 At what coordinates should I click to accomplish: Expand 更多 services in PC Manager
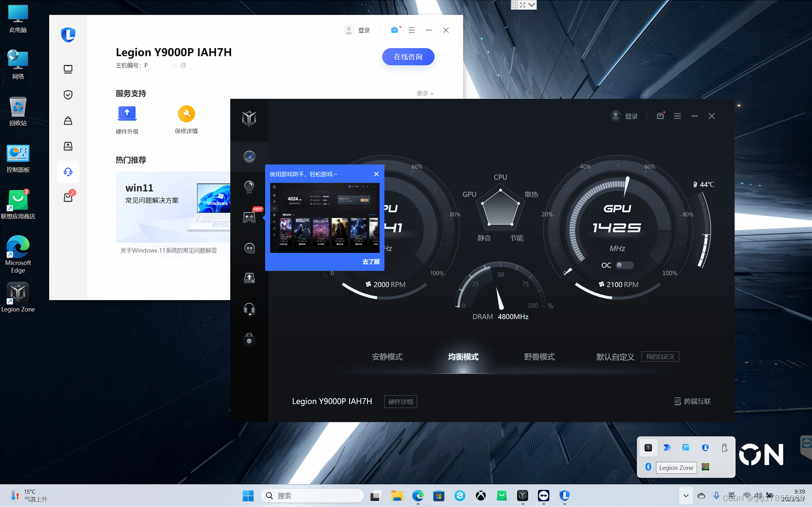(424, 93)
